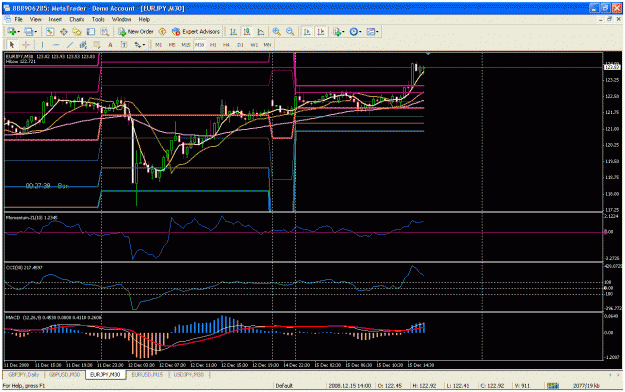Image resolution: width=625 pixels, height=392 pixels.
Task: Select the EURJPY,M30 chart tab
Action: [x=105, y=375]
